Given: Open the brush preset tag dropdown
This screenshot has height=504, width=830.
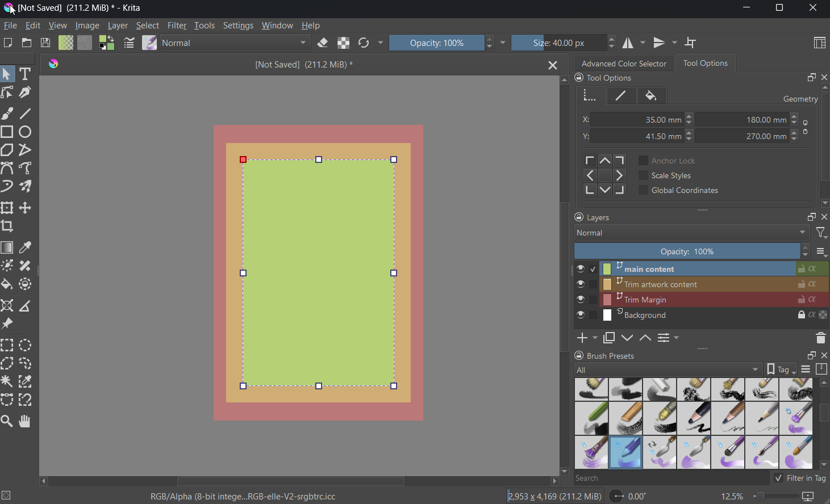Looking at the screenshot, I should coord(668,370).
